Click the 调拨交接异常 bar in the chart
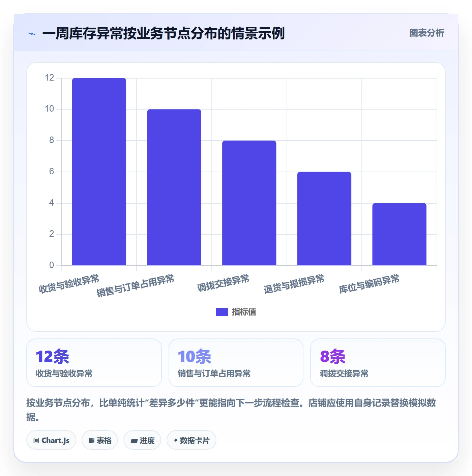472x476 pixels. 249,203
